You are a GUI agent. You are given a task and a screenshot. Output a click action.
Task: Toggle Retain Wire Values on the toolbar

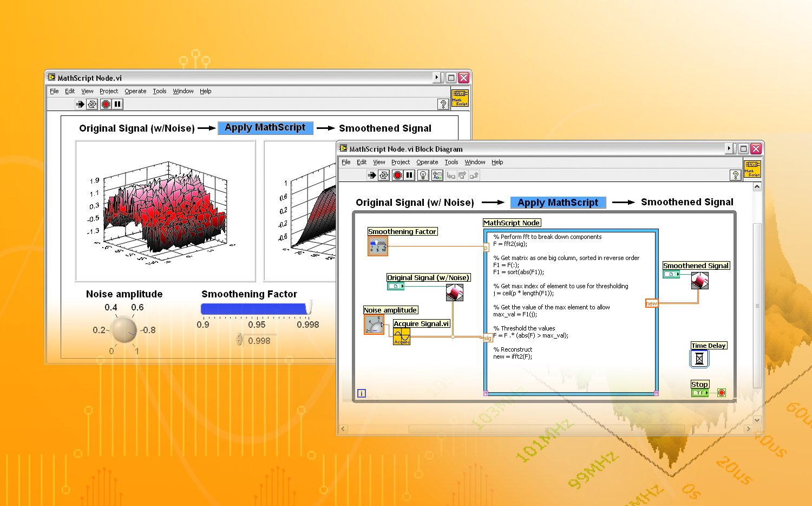pos(437,175)
